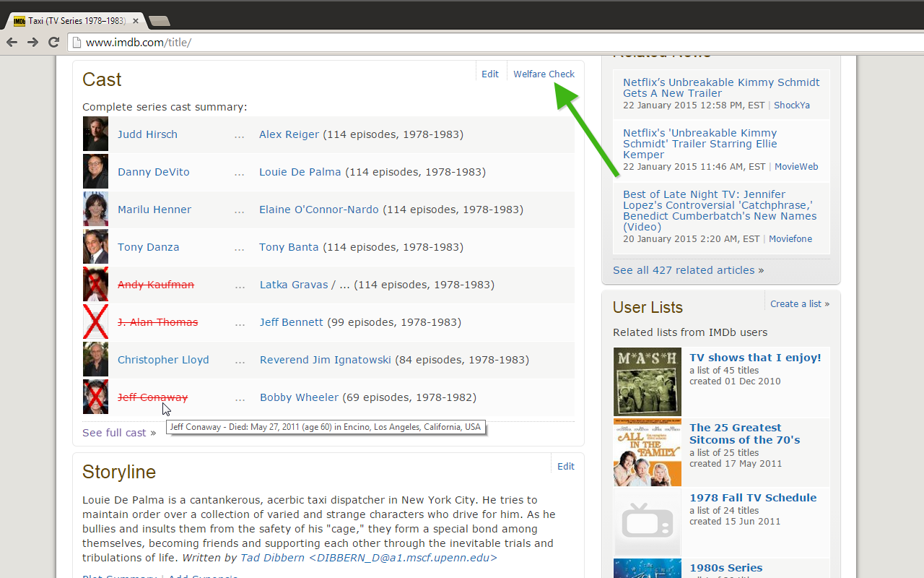924x578 pixels.
Task: Click the Welfare Check link
Action: point(544,74)
